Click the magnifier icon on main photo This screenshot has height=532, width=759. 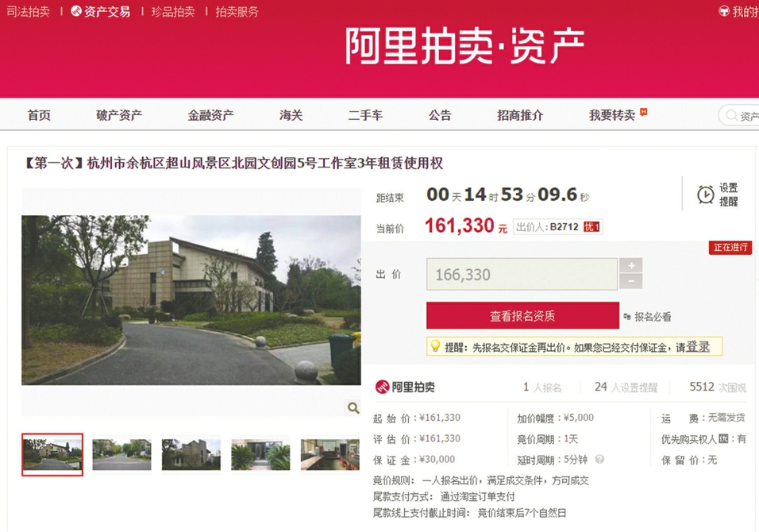point(353,408)
